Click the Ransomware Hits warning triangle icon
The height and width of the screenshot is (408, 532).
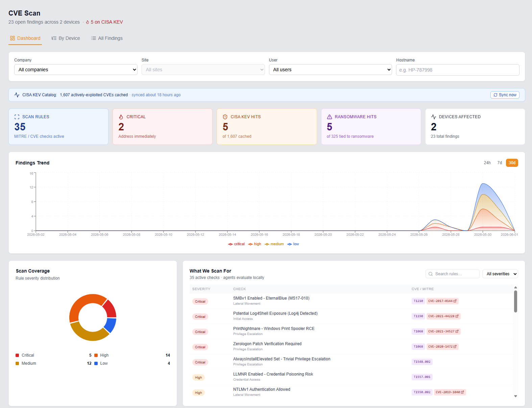click(330, 117)
